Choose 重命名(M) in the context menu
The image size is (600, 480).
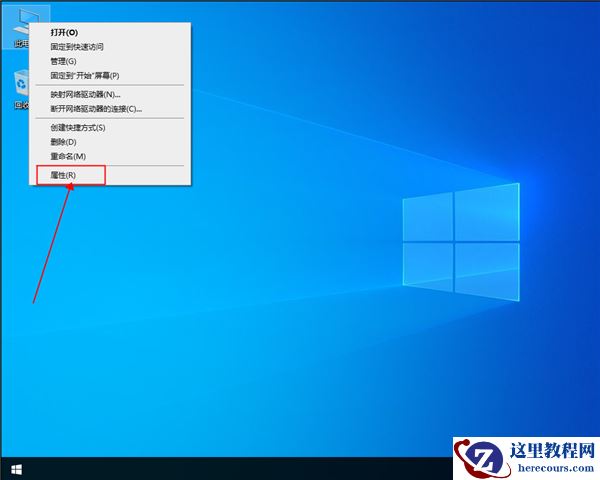click(x=110, y=156)
